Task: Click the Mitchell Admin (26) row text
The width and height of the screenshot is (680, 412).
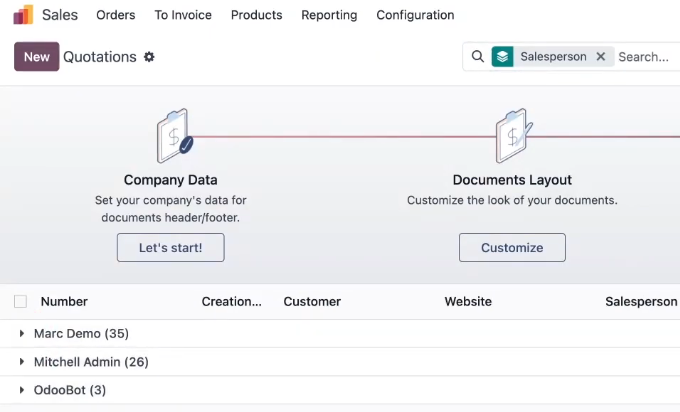Action: 91,362
